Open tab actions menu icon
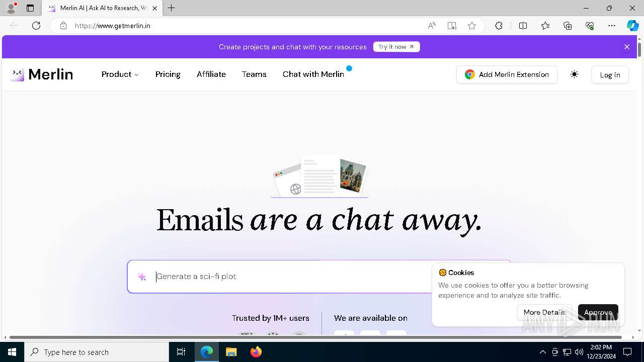This screenshot has height=362, width=644. click(30, 8)
